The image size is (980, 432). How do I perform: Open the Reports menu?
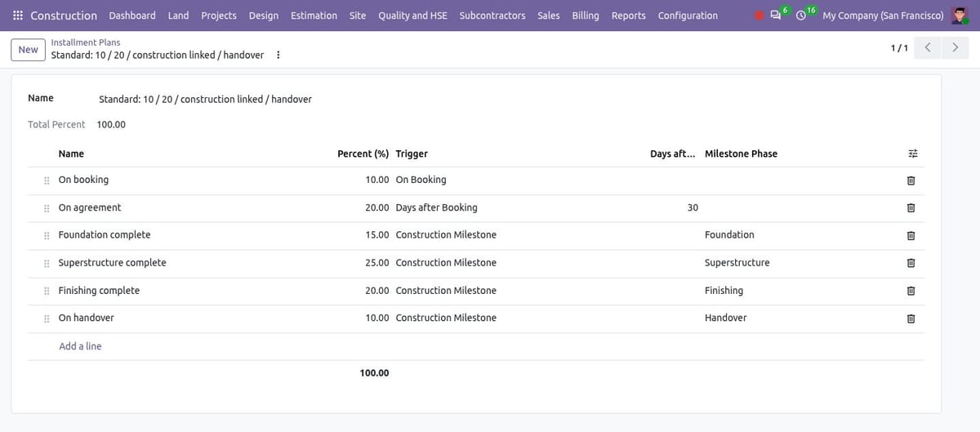point(629,16)
